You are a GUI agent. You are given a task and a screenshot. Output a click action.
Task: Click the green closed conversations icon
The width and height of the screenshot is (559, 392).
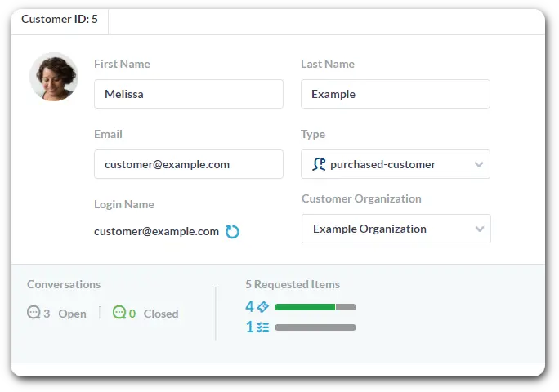119,313
